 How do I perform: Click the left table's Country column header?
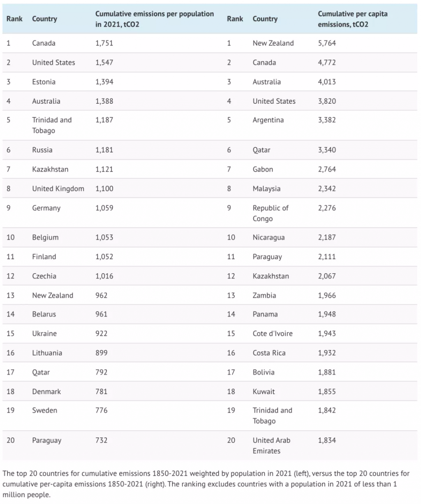click(44, 19)
